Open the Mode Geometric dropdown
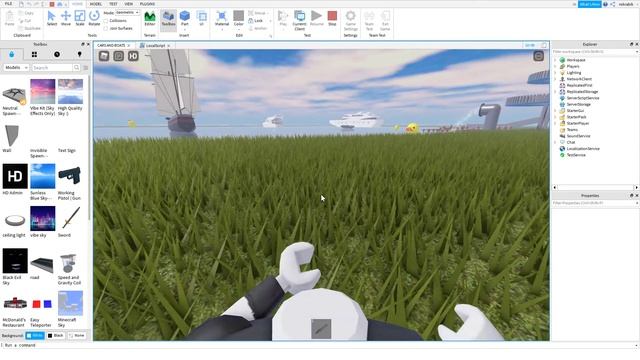Viewport: 640px width, 360px height. pos(127,13)
